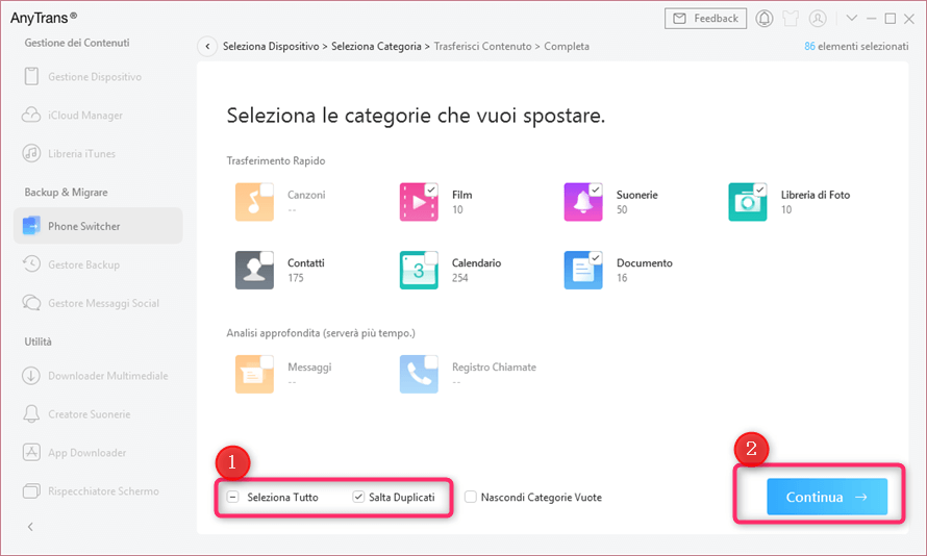This screenshot has width=927, height=556.
Task: Click the Calendario category icon
Action: (419, 270)
